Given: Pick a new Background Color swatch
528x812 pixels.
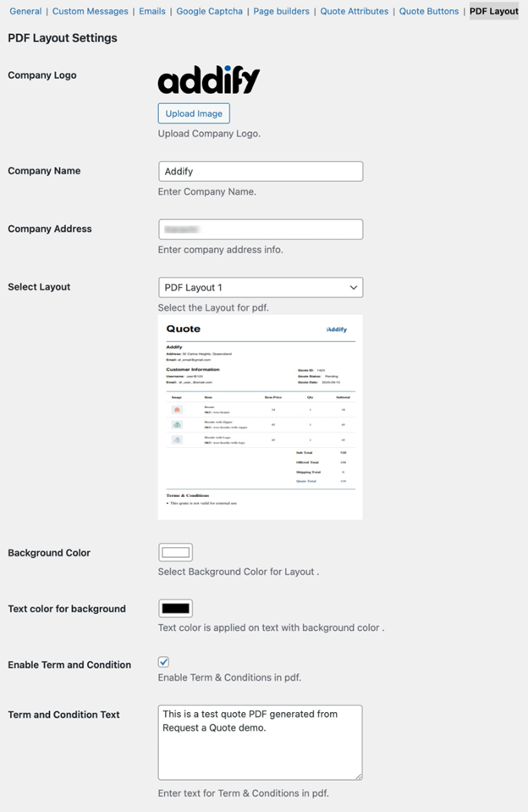Looking at the screenshot, I should click(174, 551).
